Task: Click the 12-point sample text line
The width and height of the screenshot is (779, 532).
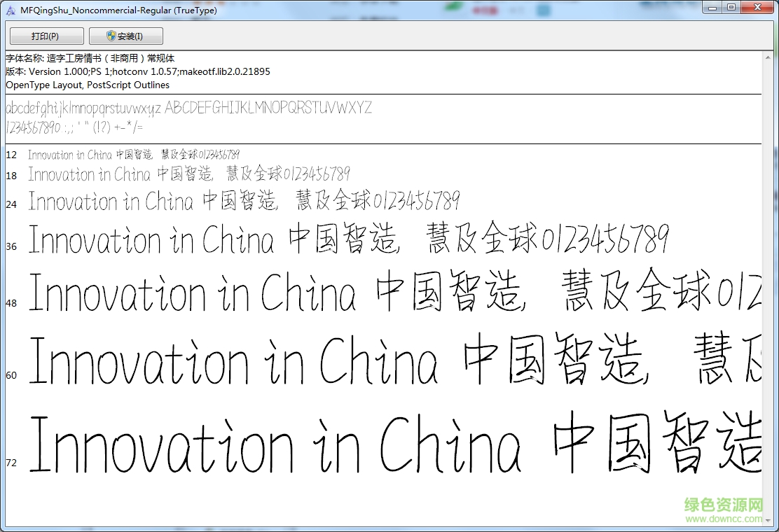Action: 133,154
